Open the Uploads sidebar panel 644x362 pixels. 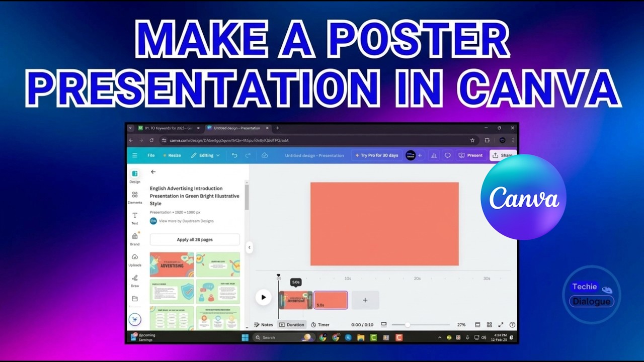click(135, 260)
